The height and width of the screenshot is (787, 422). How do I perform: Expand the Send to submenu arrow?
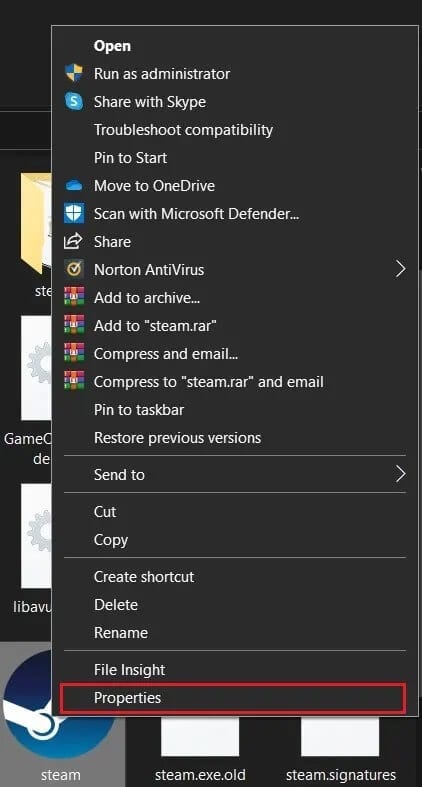click(400, 474)
